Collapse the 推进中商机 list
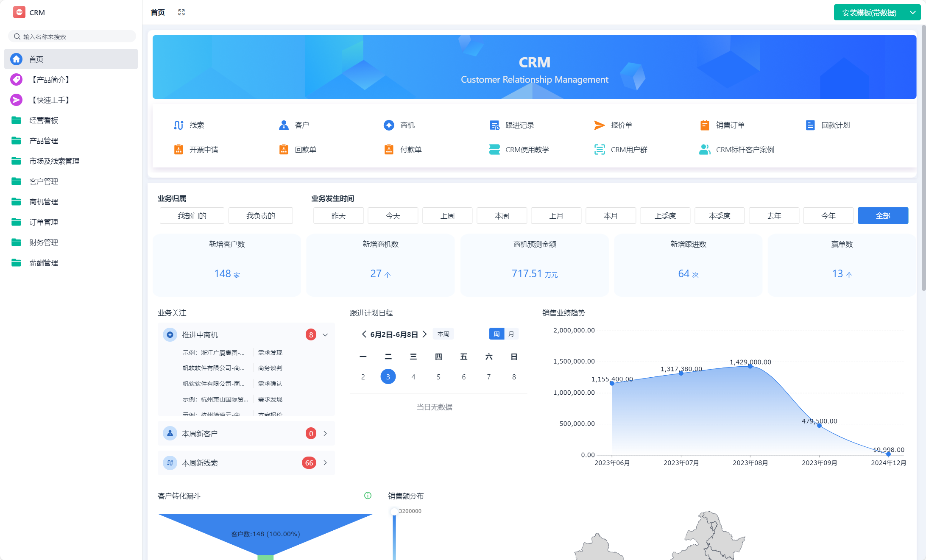926x560 pixels. 326,334
